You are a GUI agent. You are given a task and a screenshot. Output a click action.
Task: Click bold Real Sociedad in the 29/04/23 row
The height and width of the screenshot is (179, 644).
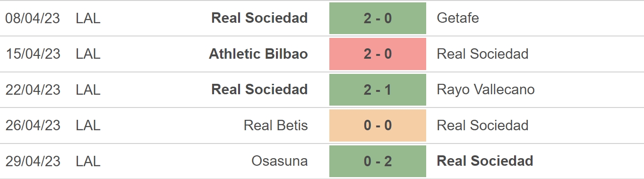[x=485, y=161]
